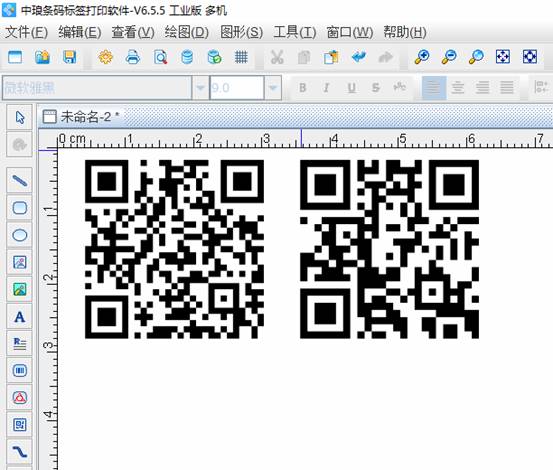The width and height of the screenshot is (553, 470).
Task: Toggle the grid display icon
Action: (x=241, y=57)
